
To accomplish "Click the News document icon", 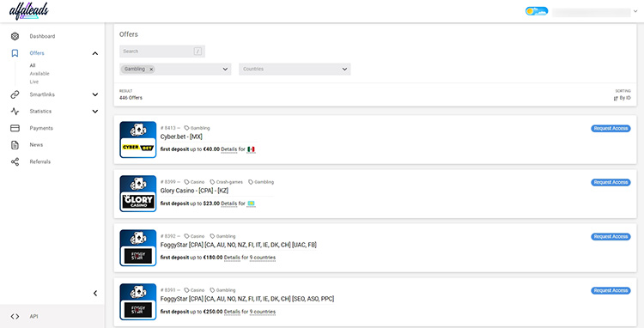I will 15,145.
